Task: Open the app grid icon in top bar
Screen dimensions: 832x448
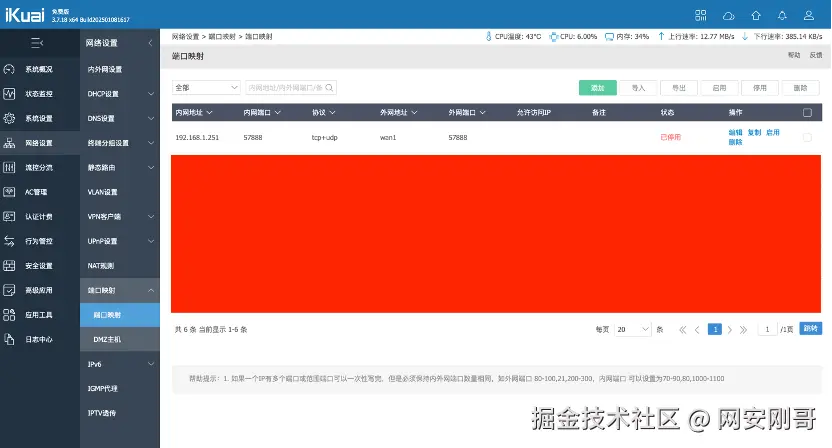Action: pyautogui.click(x=701, y=15)
